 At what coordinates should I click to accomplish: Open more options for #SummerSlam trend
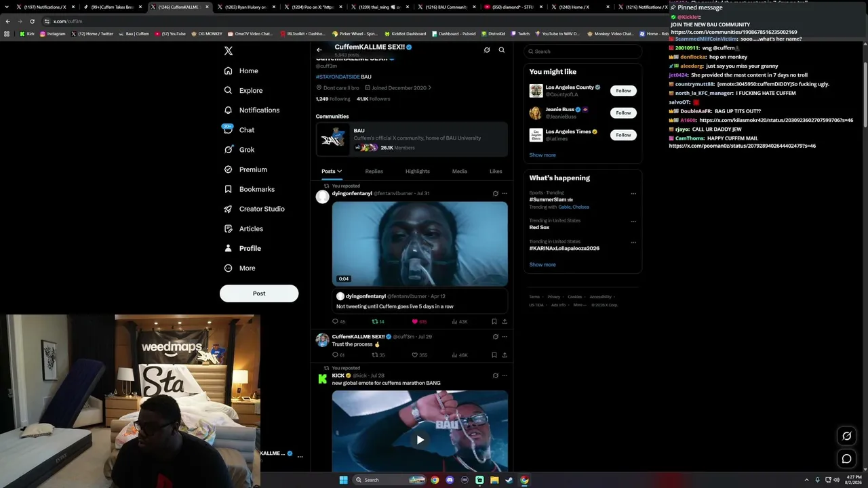pyautogui.click(x=633, y=193)
